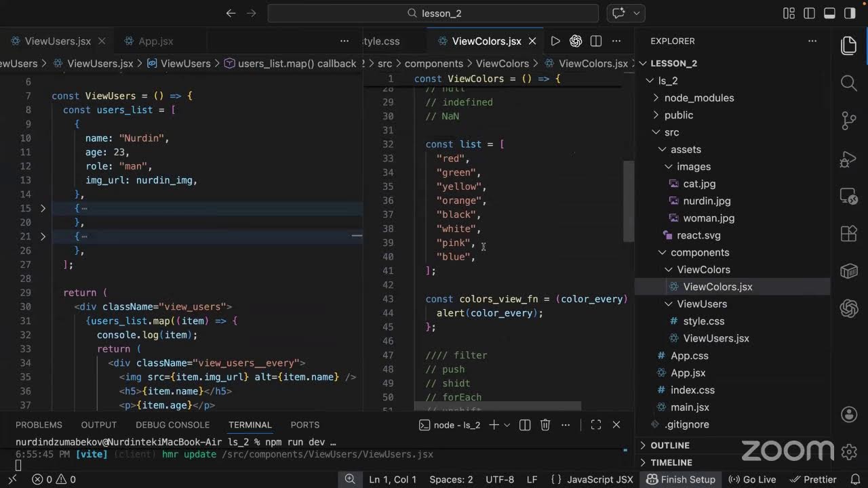Open the Explorer view in activity bar
The width and height of the screenshot is (868, 488).
click(x=849, y=45)
